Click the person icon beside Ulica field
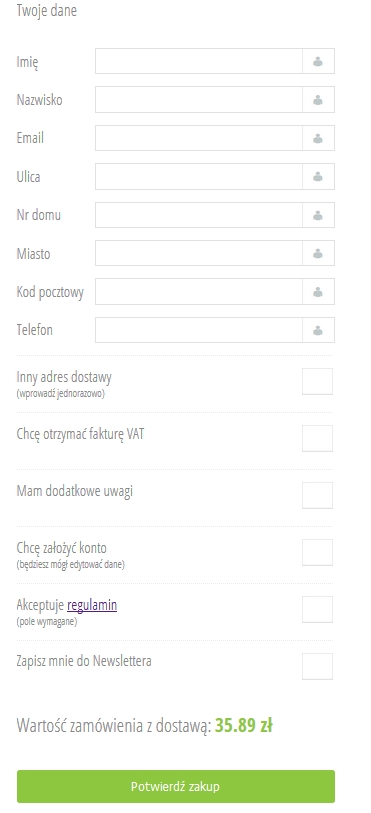The width and height of the screenshot is (371, 813). point(318,177)
